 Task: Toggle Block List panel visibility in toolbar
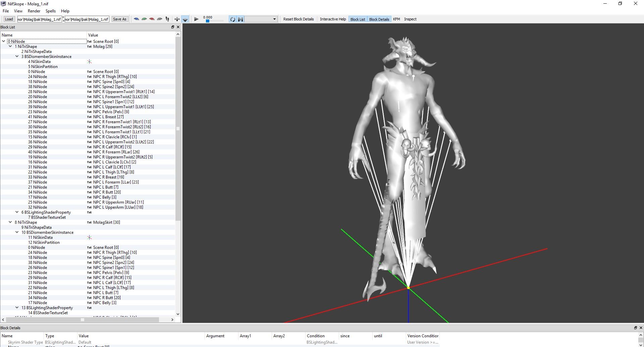click(358, 19)
